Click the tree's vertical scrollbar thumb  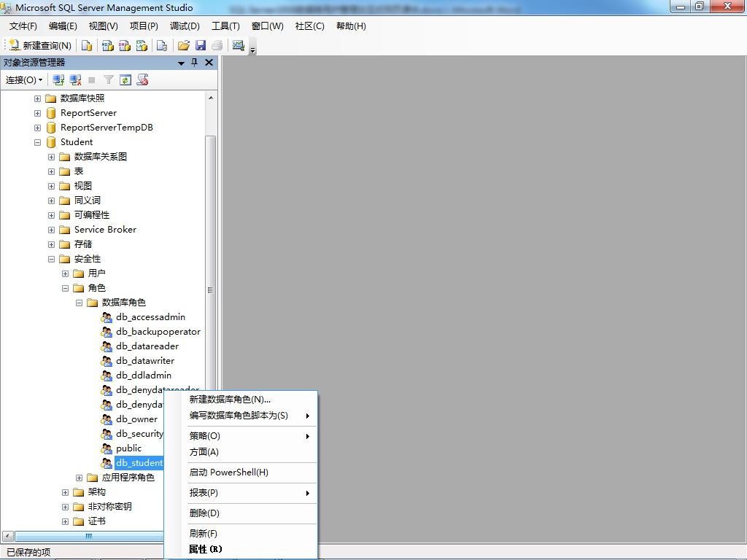pos(211,290)
